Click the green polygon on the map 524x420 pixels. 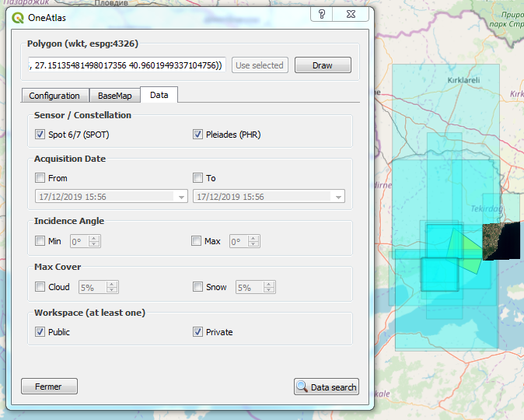pos(465,253)
